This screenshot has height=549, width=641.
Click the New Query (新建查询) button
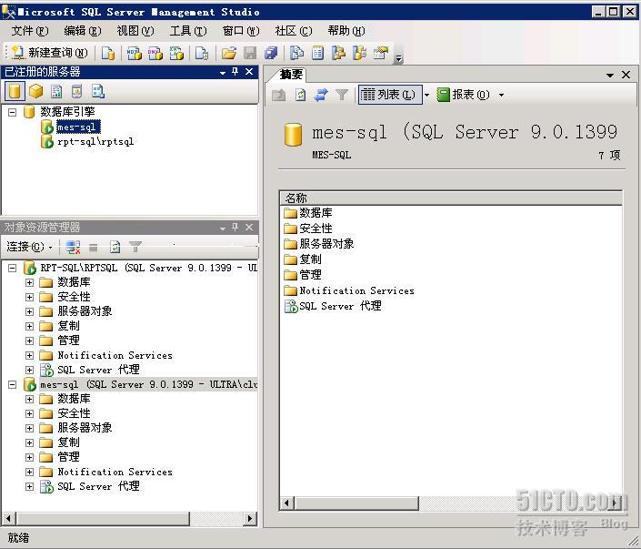[49, 53]
